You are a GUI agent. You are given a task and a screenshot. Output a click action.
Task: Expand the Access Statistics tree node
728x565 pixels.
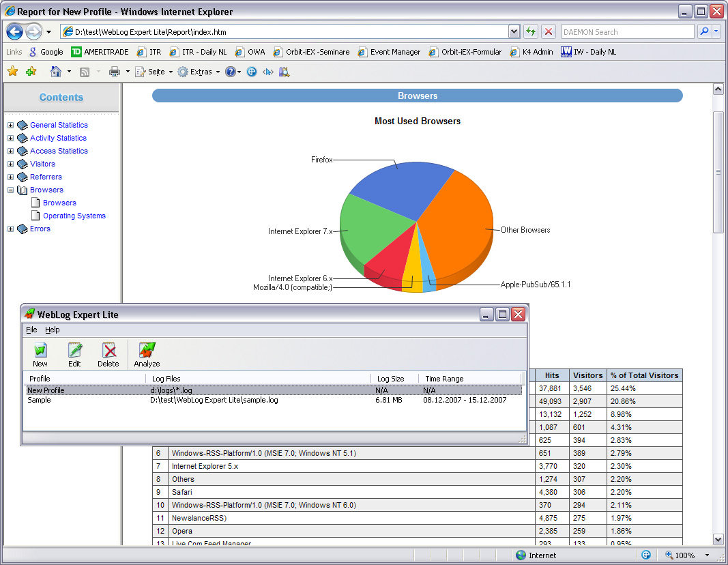[11, 151]
